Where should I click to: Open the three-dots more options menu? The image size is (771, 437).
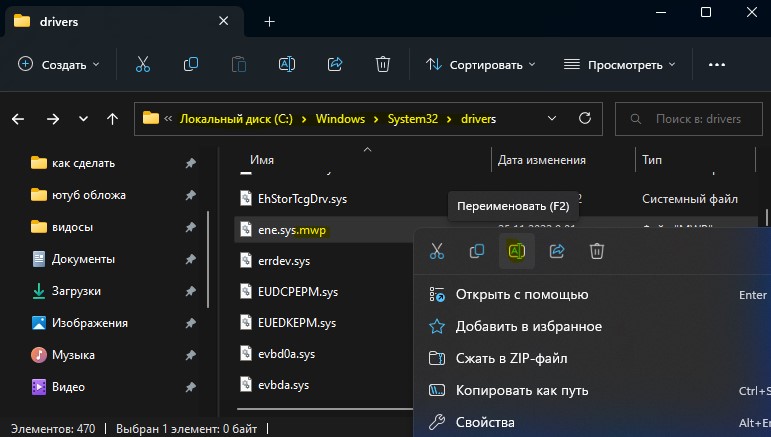tap(716, 64)
